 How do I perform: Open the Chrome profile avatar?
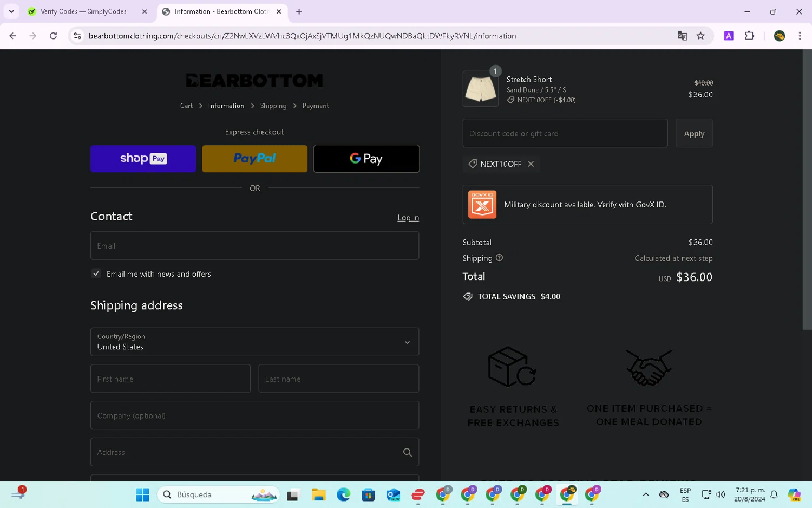coord(780,36)
